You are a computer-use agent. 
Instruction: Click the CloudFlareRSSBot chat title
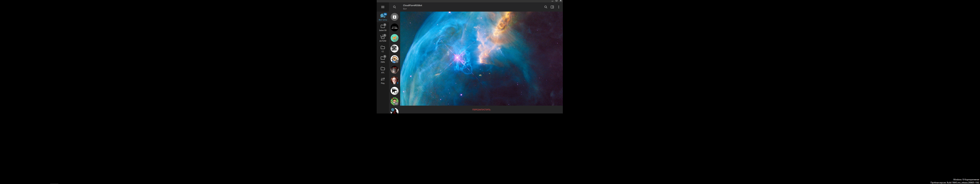412,5
